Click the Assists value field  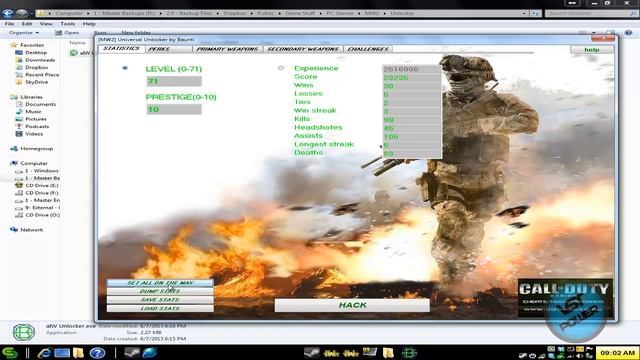[x=411, y=137]
